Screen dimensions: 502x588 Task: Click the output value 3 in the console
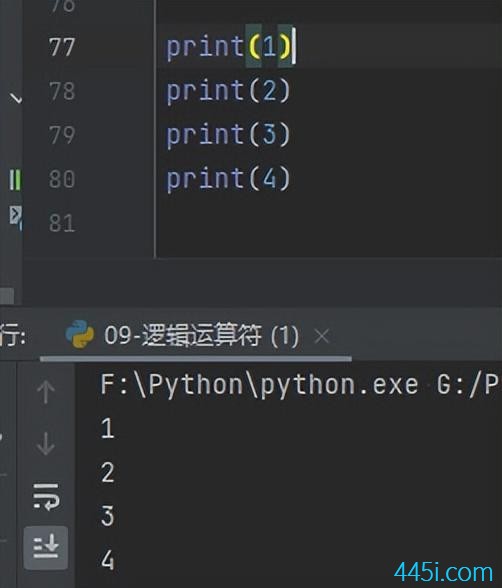coord(108,516)
